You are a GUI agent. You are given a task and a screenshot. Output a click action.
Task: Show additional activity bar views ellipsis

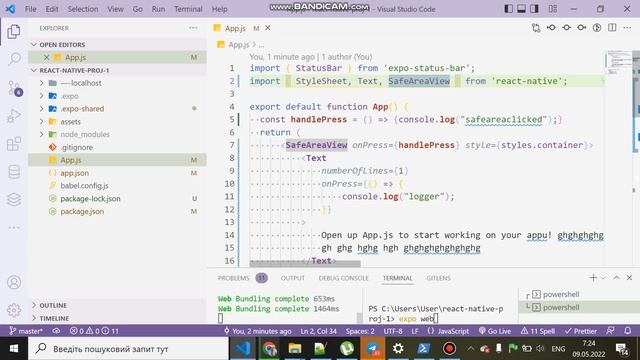14,227
